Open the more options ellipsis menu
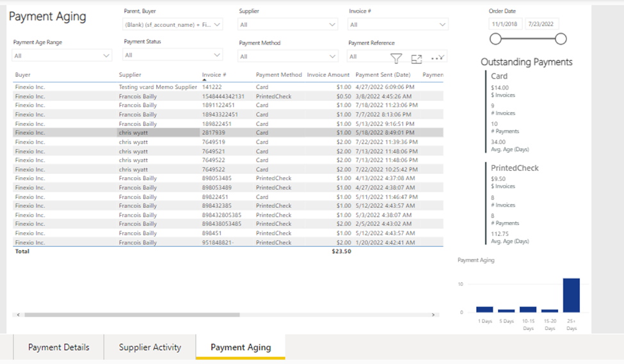624x364 pixels. pyautogui.click(x=437, y=58)
